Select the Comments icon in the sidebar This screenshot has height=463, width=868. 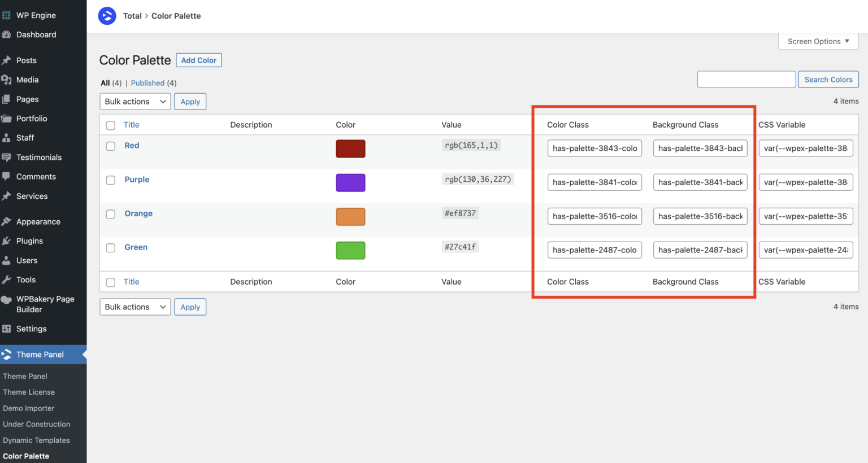point(7,176)
